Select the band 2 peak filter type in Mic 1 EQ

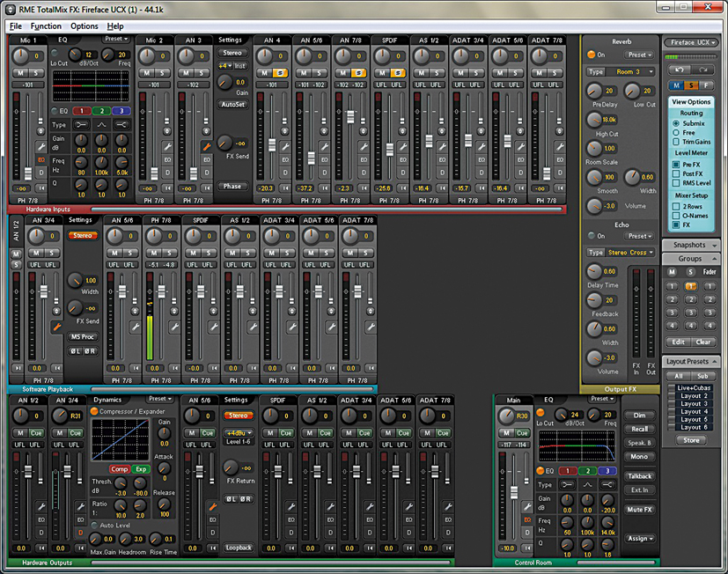coord(102,124)
